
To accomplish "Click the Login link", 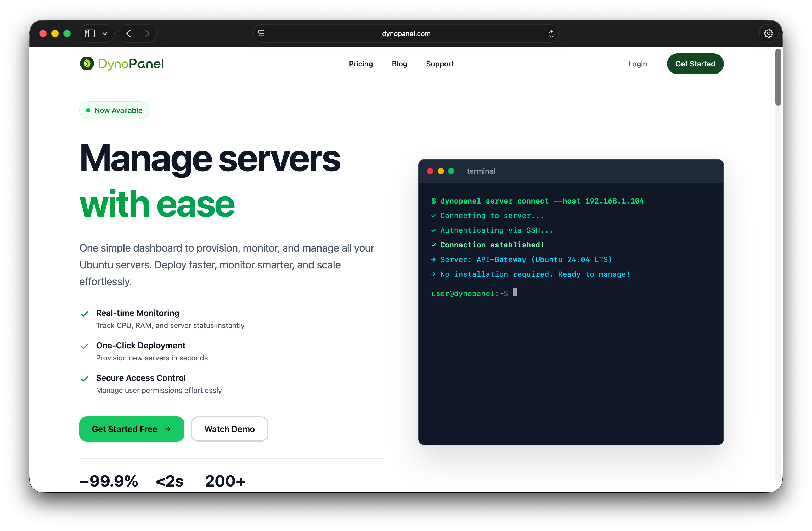I will [x=637, y=64].
